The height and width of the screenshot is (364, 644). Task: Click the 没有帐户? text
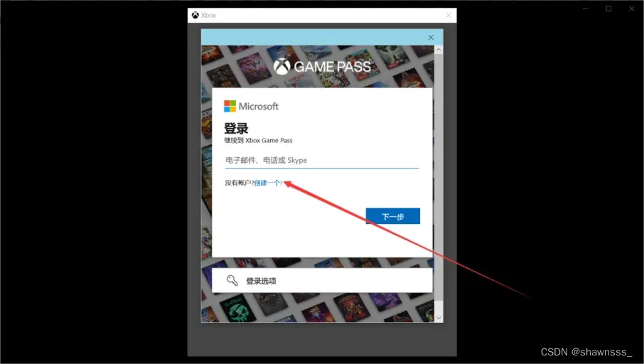[x=240, y=183]
